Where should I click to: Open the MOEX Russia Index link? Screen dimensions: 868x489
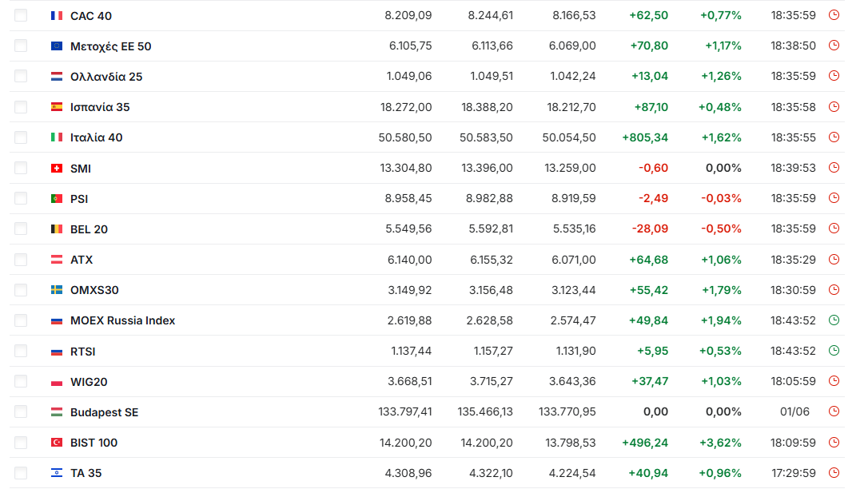(122, 320)
